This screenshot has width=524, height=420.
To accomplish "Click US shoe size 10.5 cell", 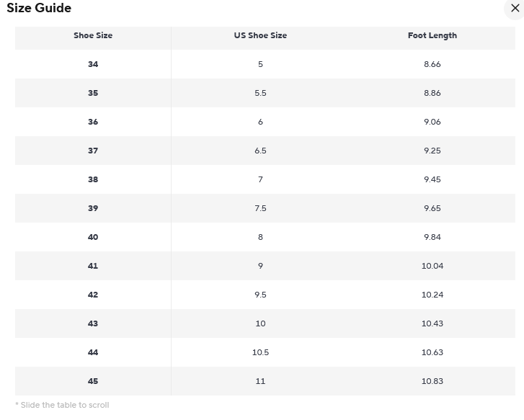I will (x=260, y=352).
